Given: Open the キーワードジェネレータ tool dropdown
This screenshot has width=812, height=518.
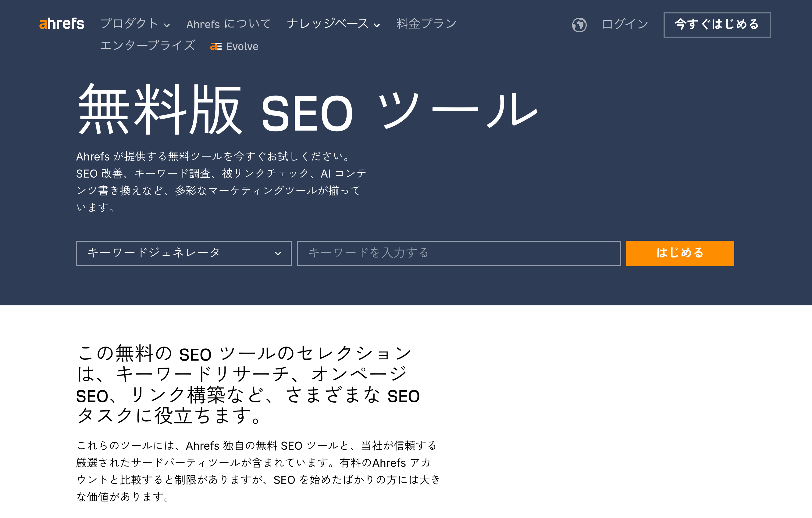Looking at the screenshot, I should click(183, 254).
